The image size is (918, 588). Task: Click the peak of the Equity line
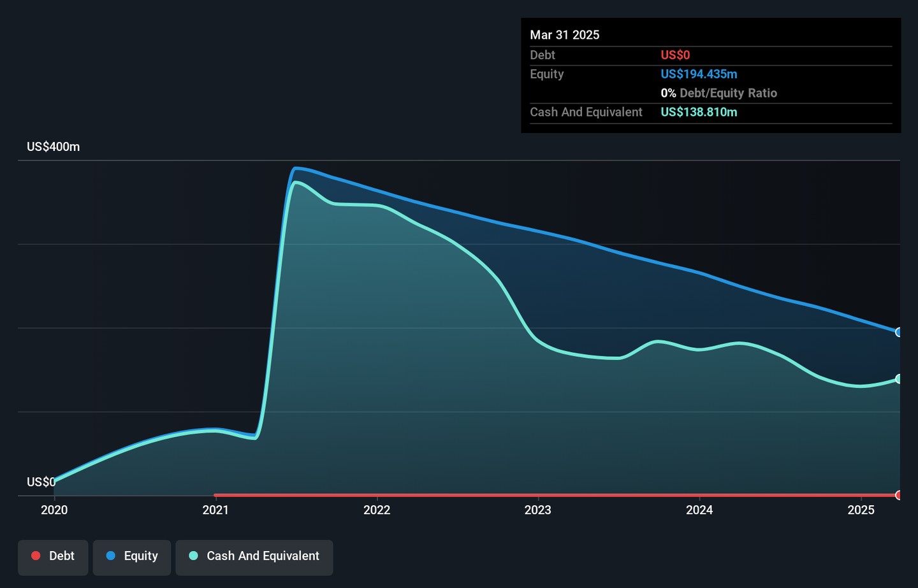tap(295, 168)
